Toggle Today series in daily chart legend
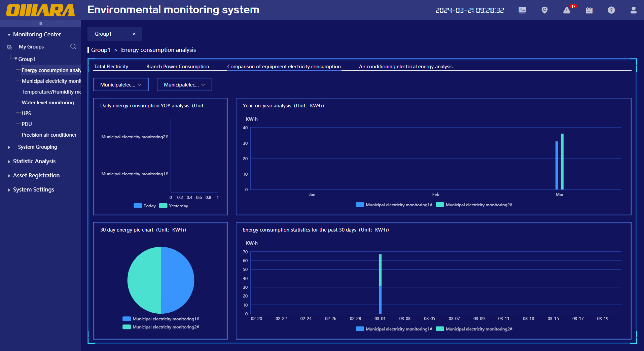Image resolution: width=644 pixels, height=351 pixels. (x=145, y=206)
